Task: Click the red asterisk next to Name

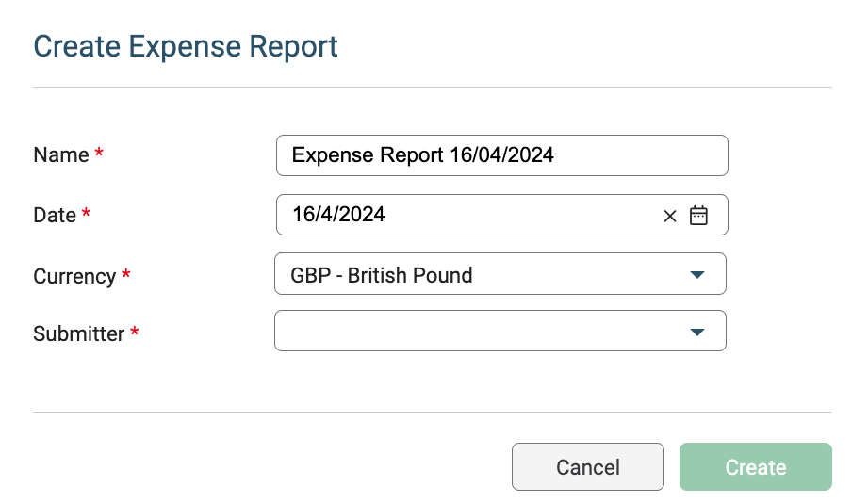Action: point(99,154)
